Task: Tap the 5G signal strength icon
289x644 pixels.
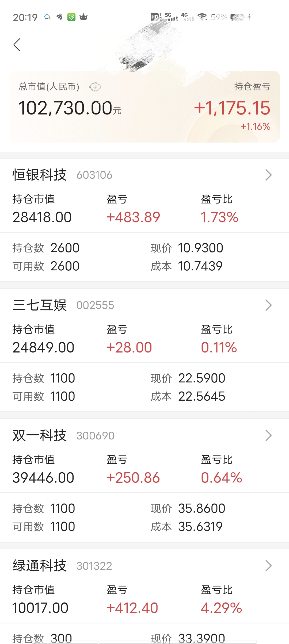Action: click(x=171, y=17)
